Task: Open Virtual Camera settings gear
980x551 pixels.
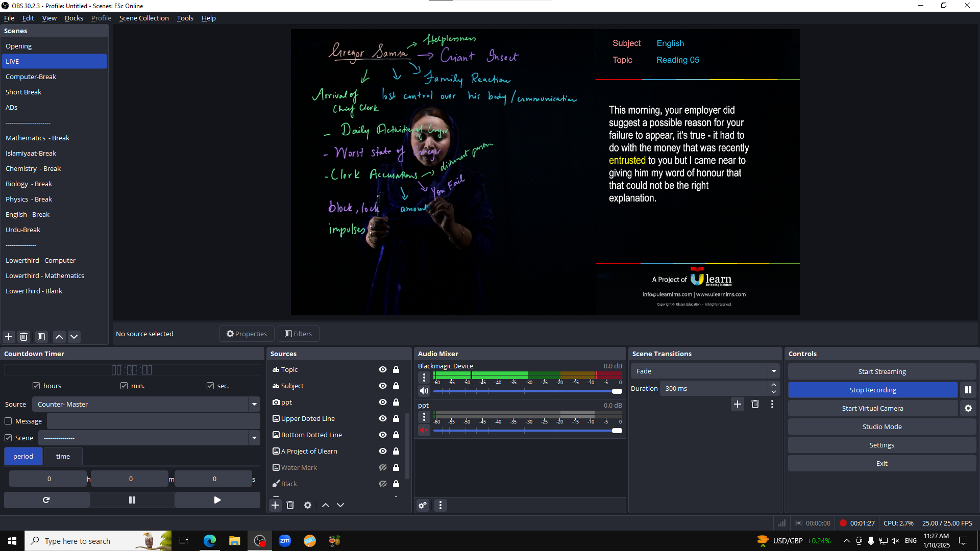Action: [968, 408]
